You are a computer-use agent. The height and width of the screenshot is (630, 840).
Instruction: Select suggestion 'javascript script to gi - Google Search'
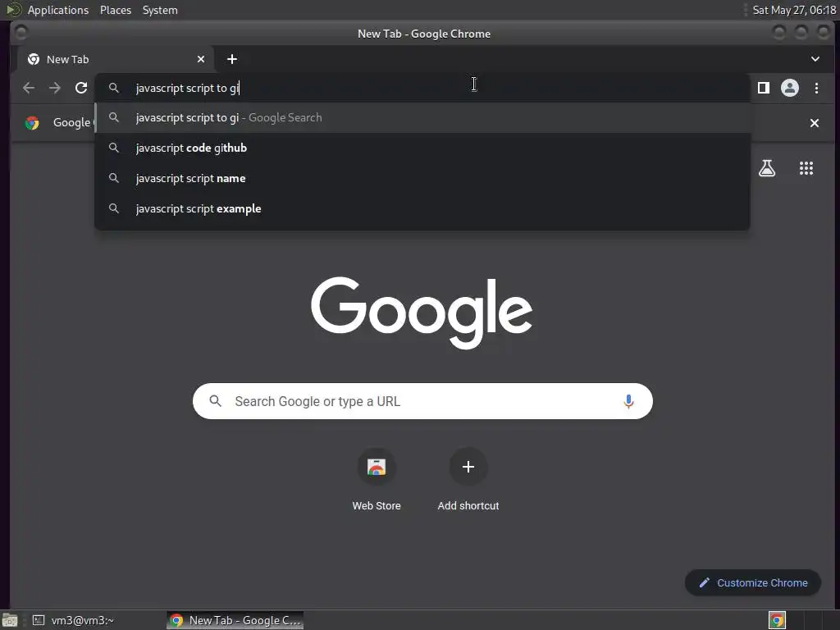(x=422, y=118)
